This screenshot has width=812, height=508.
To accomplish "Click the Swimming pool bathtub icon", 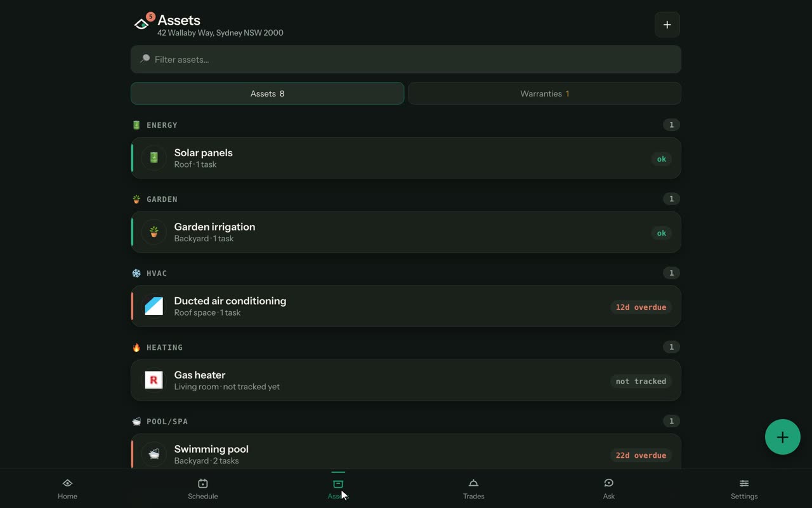I will click(154, 454).
